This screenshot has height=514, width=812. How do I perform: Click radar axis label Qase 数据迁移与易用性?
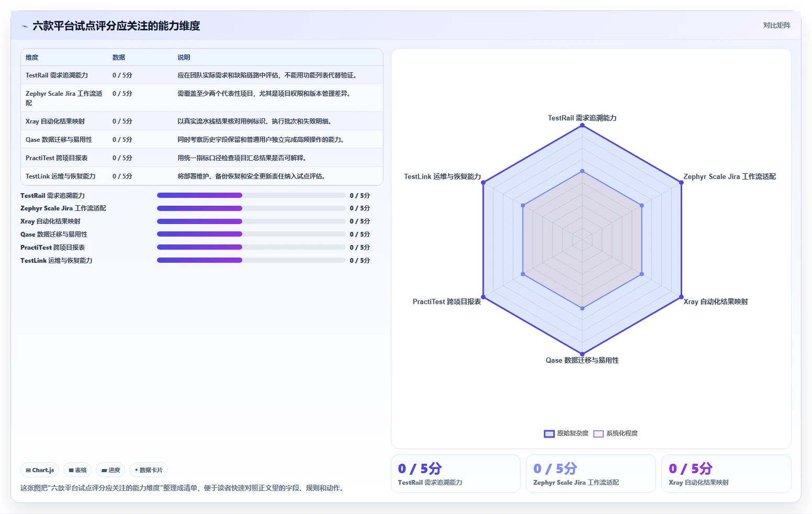(x=582, y=361)
